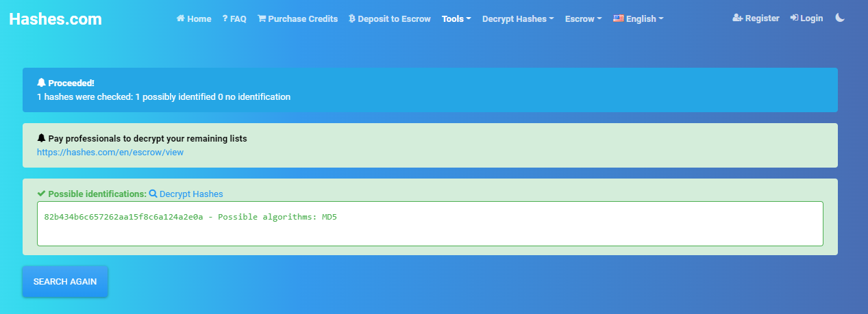Open the Login link
Viewport: 868px width, 314px height.
[806, 18]
